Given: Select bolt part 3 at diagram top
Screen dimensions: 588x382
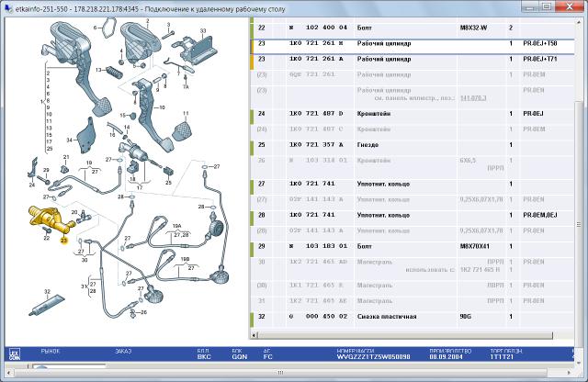Looking at the screenshot, I should 167,35.
